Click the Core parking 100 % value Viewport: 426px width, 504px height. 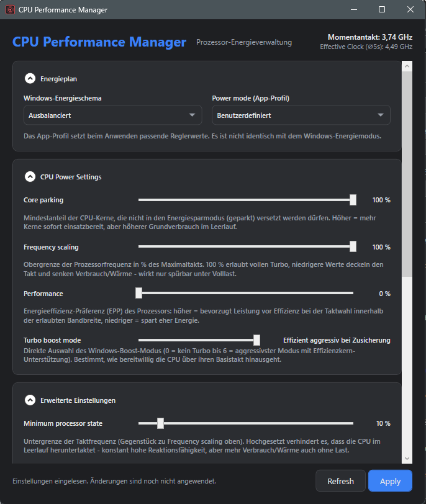381,200
